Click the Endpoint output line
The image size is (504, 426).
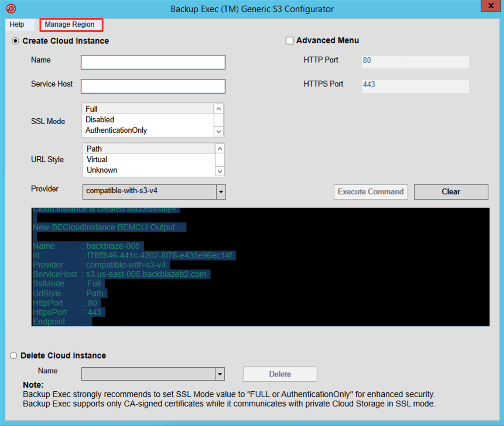point(59,322)
